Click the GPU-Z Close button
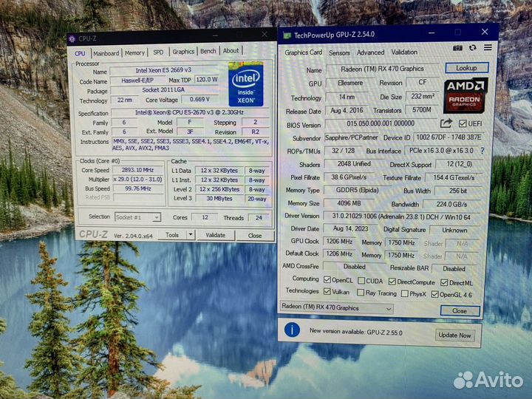The width and height of the screenshot is (532, 399). point(460,311)
